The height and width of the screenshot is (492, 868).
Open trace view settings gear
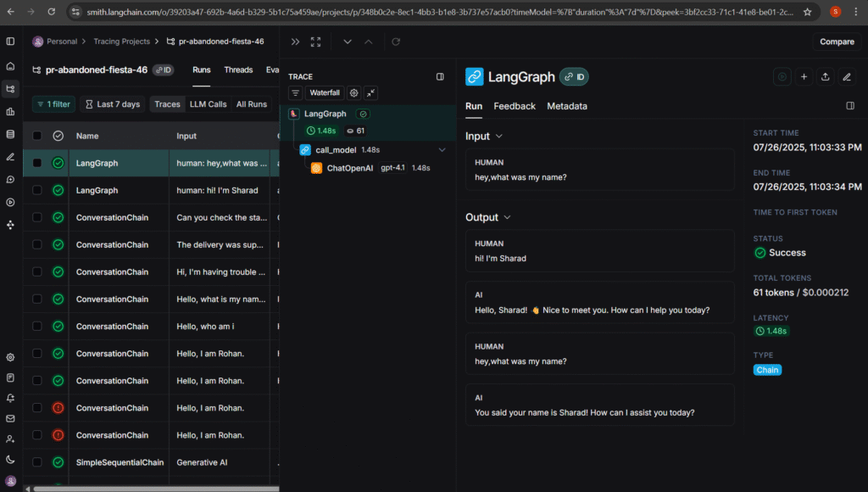354,92
